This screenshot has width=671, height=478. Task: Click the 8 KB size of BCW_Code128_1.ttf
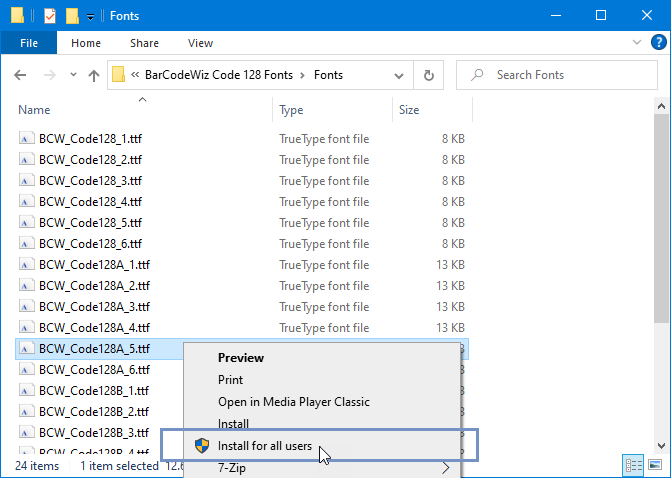[x=453, y=139]
